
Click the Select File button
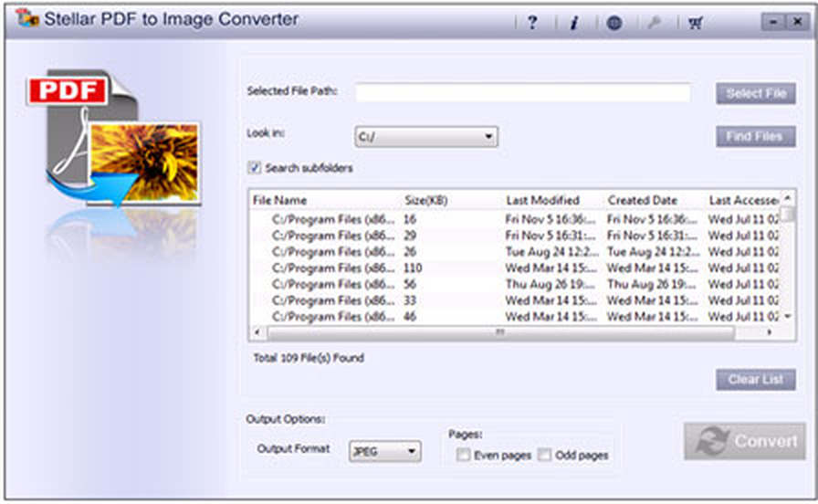click(x=756, y=93)
